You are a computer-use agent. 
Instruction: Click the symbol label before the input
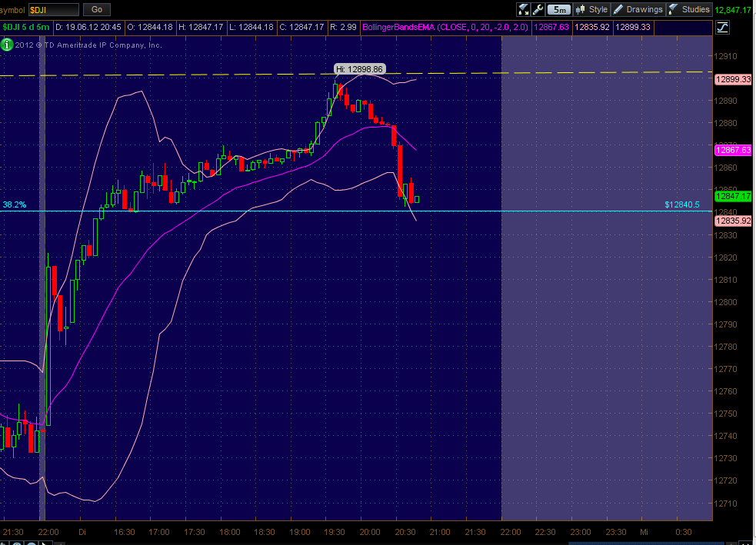12,10
